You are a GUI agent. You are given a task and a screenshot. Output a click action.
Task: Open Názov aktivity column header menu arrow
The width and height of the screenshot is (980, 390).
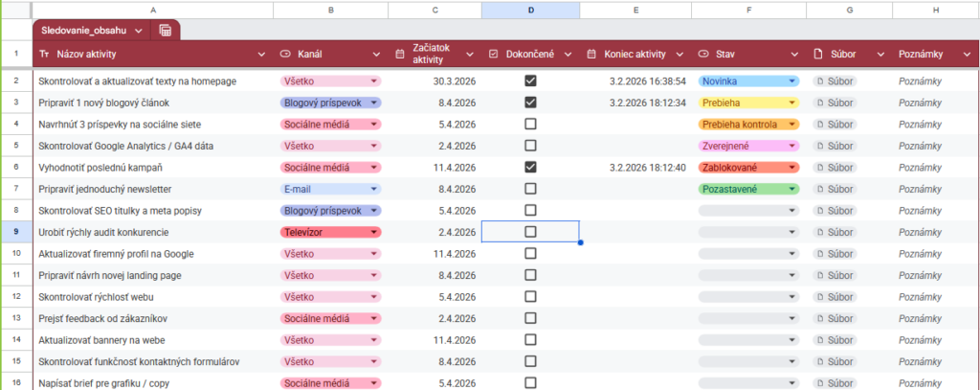262,55
